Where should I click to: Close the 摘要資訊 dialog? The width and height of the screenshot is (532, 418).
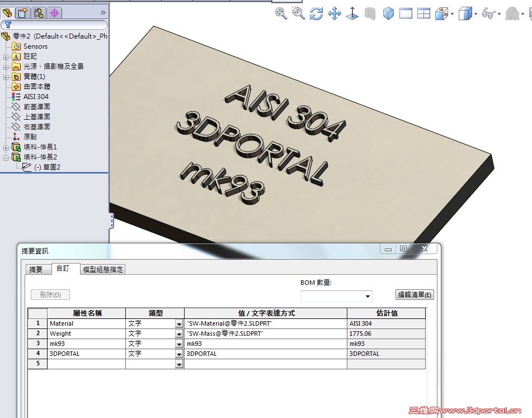[x=424, y=248]
